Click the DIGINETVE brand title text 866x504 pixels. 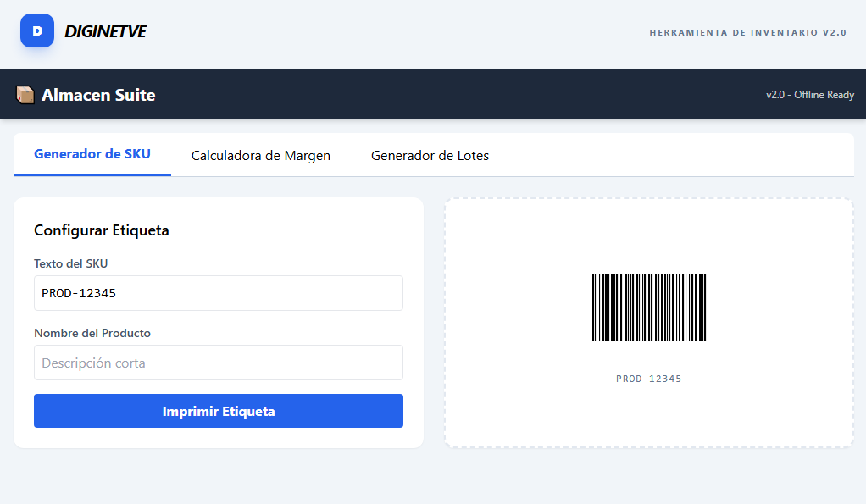coord(106,30)
